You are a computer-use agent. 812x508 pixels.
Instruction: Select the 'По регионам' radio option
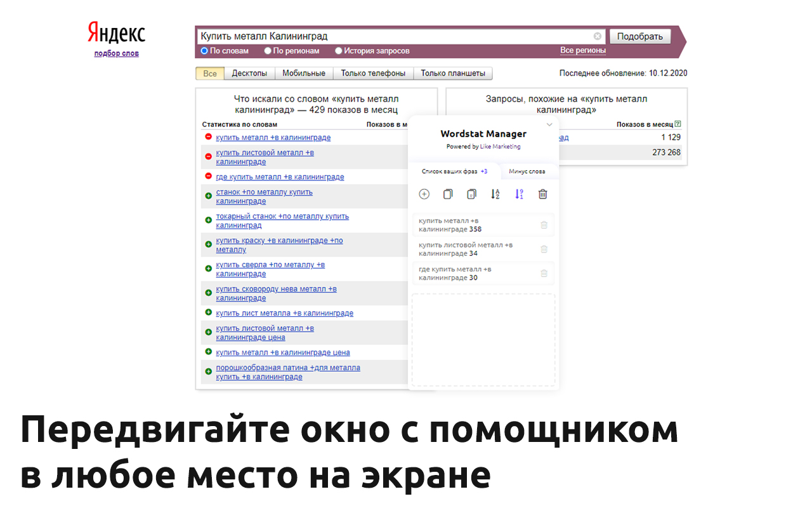pyautogui.click(x=268, y=51)
